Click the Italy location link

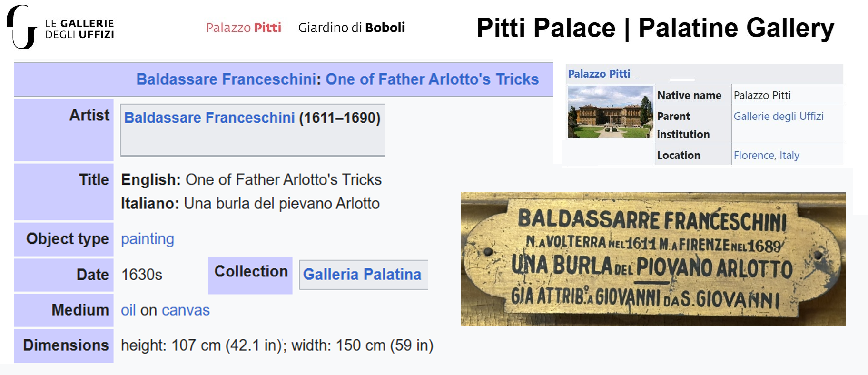789,155
